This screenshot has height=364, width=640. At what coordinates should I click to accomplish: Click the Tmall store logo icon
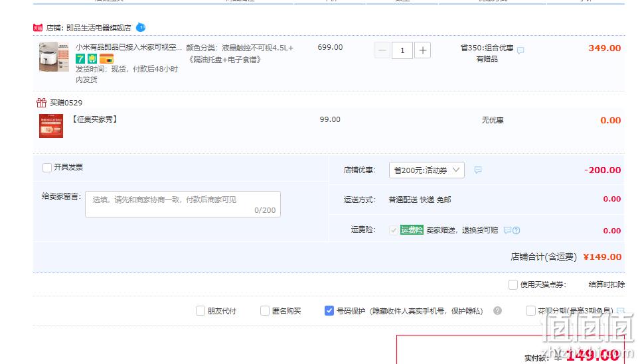coord(38,28)
